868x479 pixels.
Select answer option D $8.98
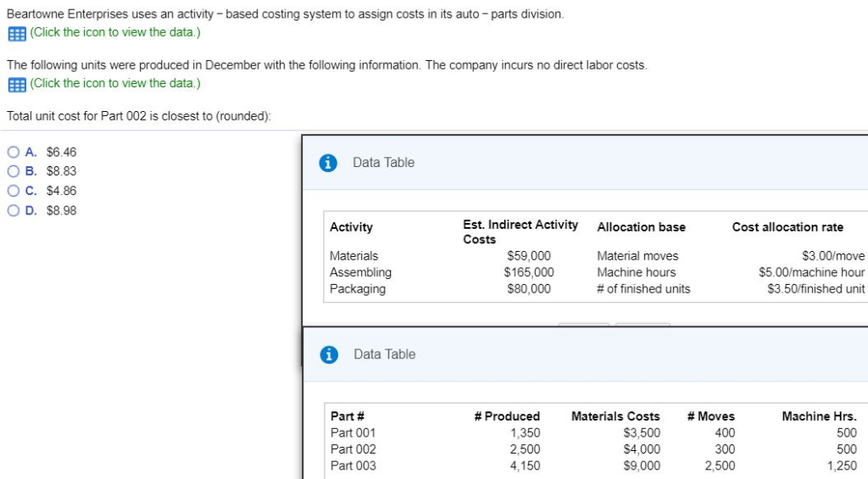pos(14,210)
